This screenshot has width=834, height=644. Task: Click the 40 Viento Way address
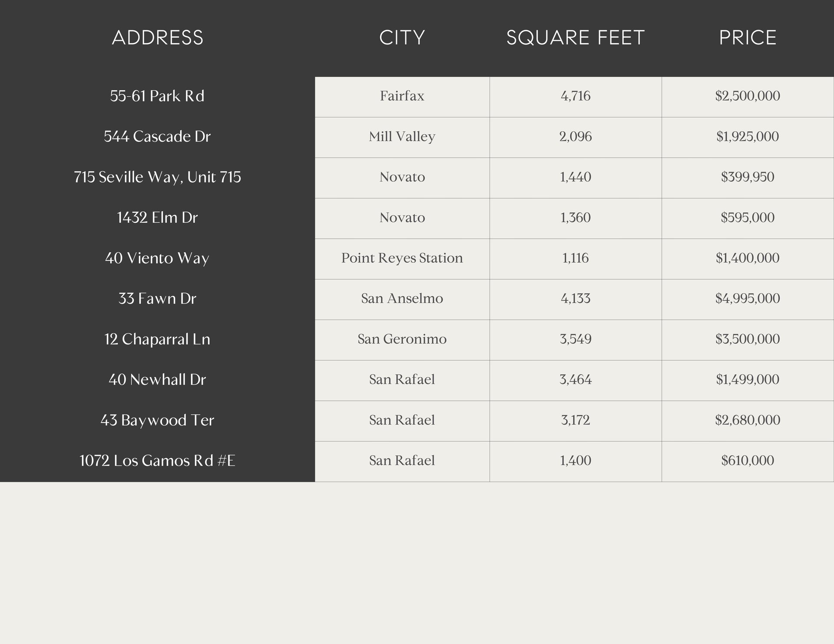click(x=157, y=258)
